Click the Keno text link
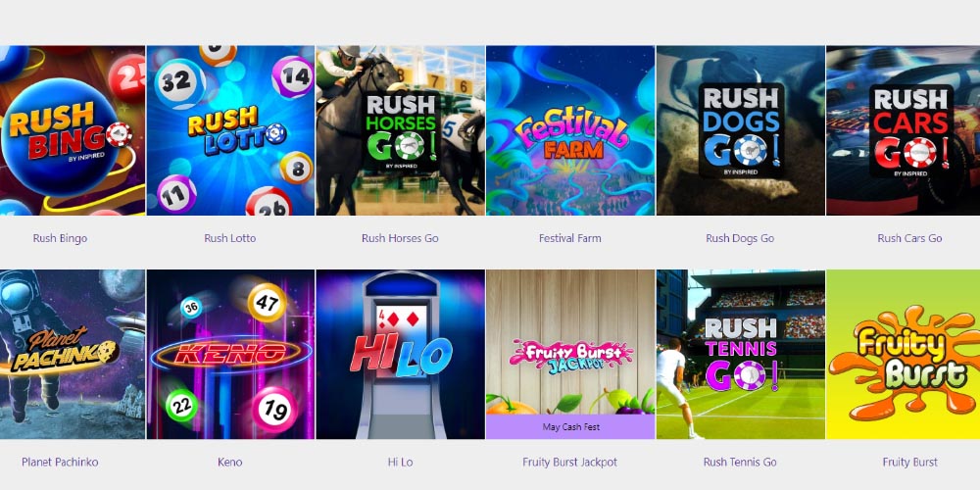 [230, 463]
